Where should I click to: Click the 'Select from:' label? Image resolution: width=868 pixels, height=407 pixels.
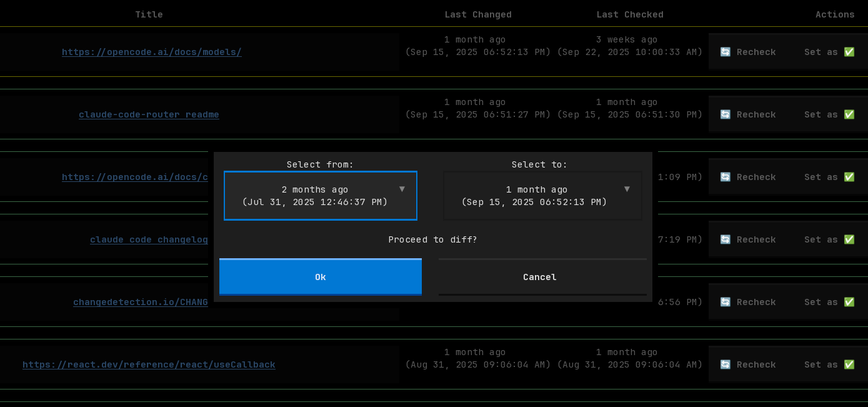pyautogui.click(x=321, y=164)
